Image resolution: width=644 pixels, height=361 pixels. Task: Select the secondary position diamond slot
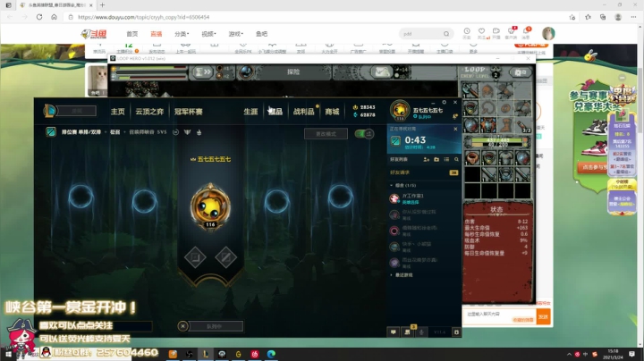pyautogui.click(x=226, y=257)
